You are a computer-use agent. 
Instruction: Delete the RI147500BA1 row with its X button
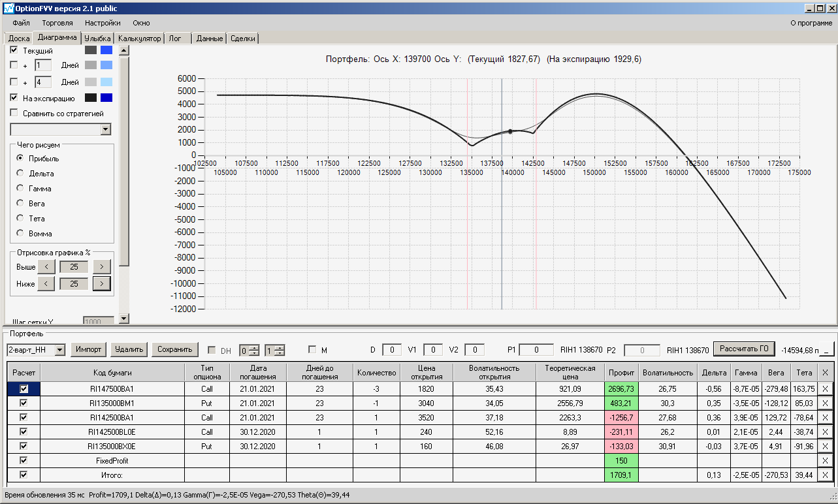coord(825,388)
